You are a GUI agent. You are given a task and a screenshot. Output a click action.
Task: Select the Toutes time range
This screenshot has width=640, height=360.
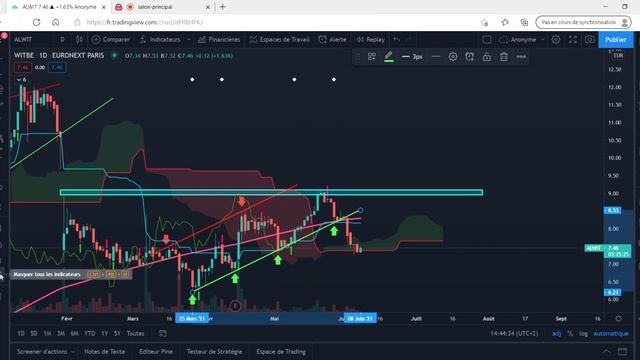(x=135, y=333)
